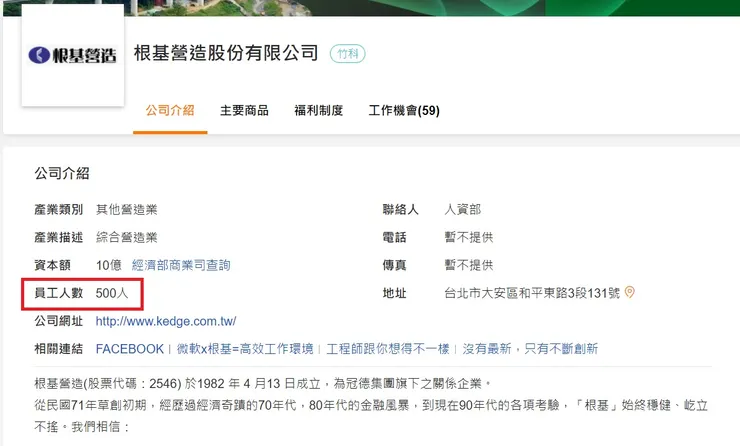Open the FACEBOOK related link
The width and height of the screenshot is (740, 446).
click(x=129, y=349)
